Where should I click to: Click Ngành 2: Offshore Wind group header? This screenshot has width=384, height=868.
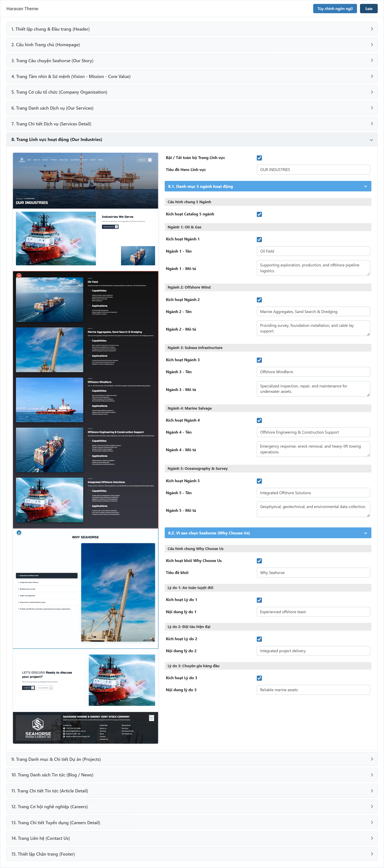click(x=268, y=287)
